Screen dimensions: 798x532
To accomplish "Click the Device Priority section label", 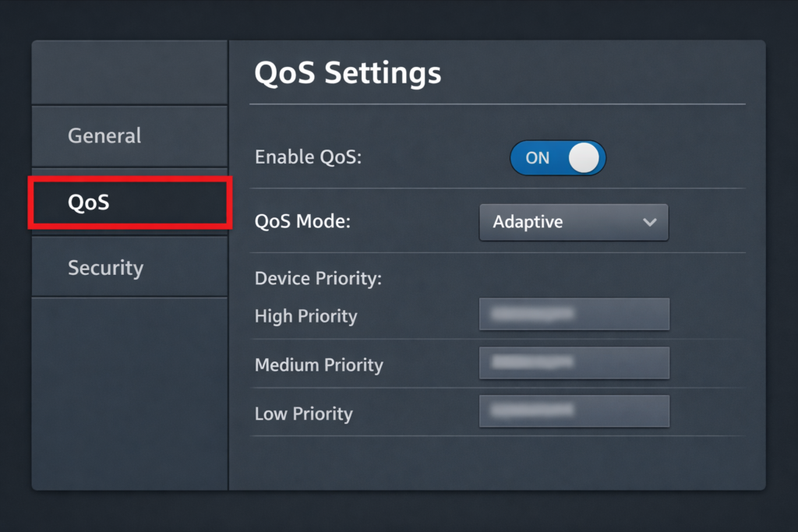I will click(x=318, y=278).
